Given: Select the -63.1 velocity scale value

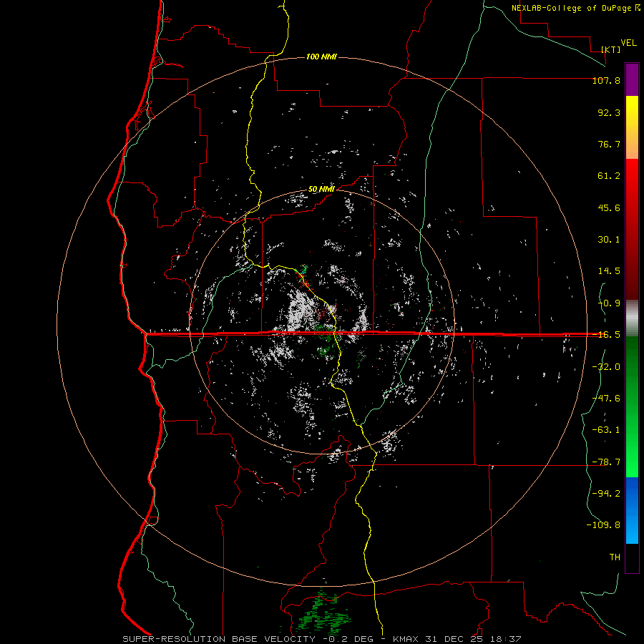Looking at the screenshot, I should [606, 430].
